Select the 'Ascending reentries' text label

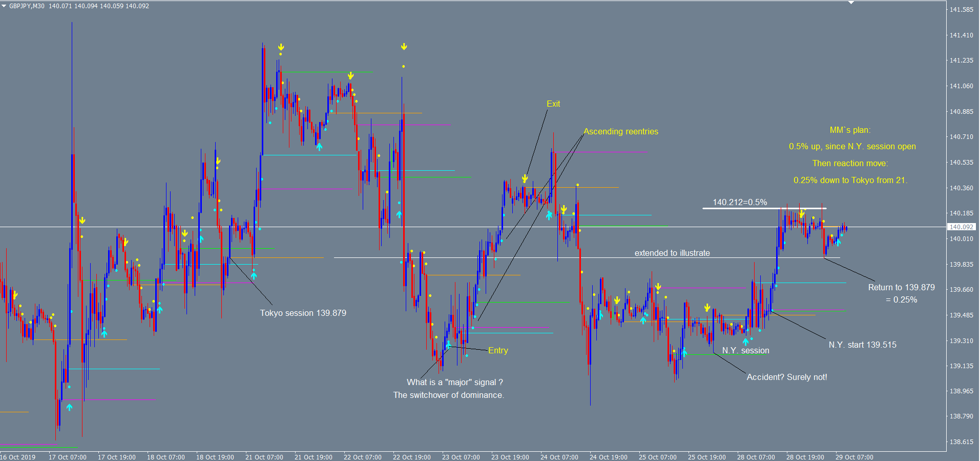tap(620, 132)
